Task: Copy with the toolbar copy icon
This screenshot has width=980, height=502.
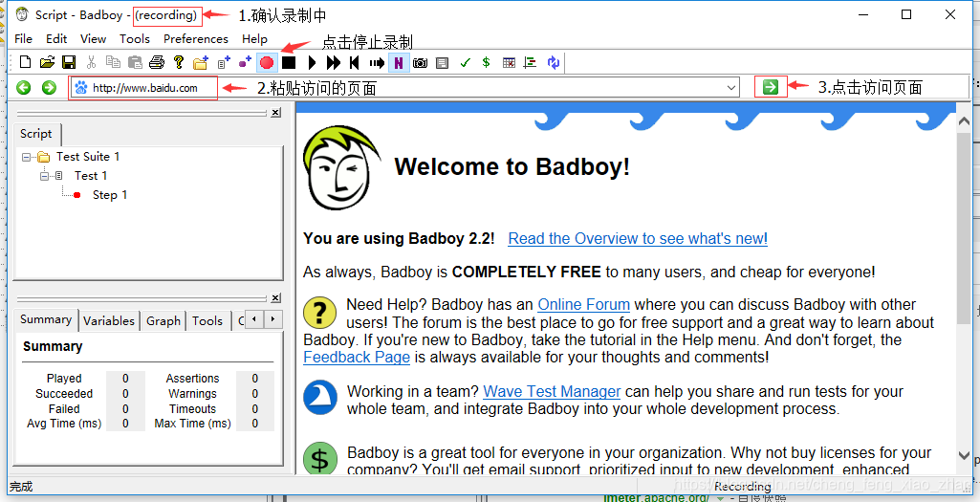Action: click(113, 62)
